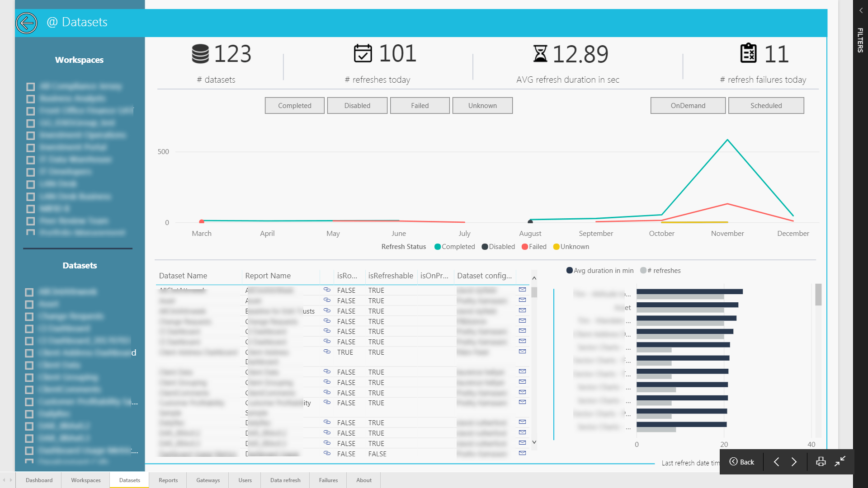Click the exit full screen arrows icon
The height and width of the screenshot is (488, 868).
840,461
